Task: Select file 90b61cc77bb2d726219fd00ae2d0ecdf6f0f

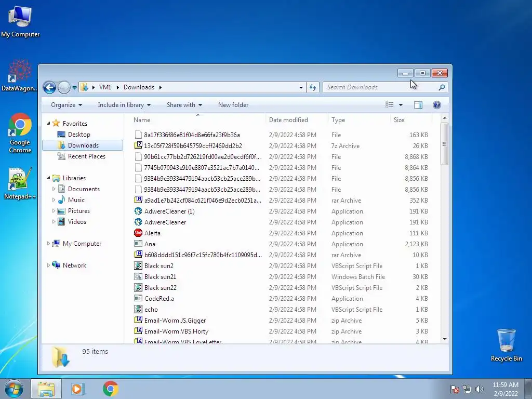Action: coord(202,157)
